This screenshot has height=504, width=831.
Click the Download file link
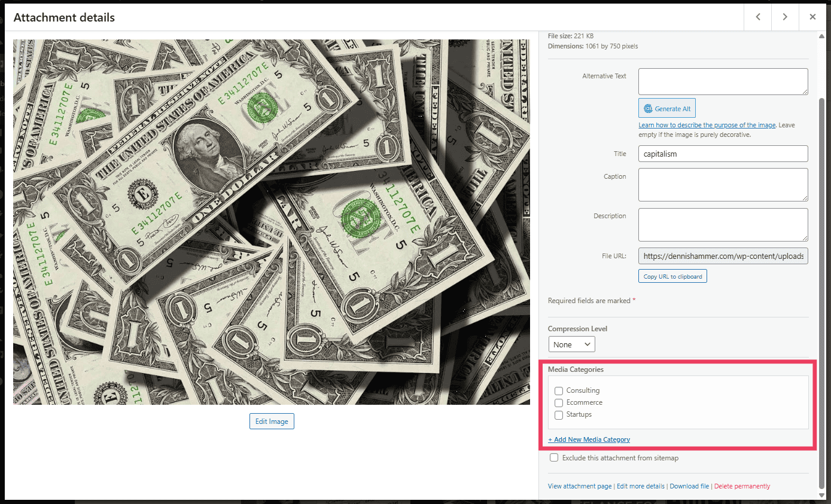pyautogui.click(x=689, y=485)
